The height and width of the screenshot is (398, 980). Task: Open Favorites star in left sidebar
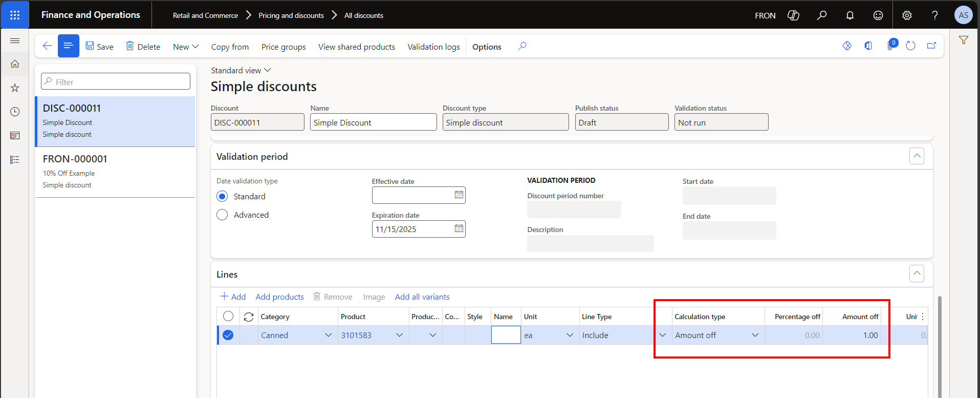tap(15, 88)
